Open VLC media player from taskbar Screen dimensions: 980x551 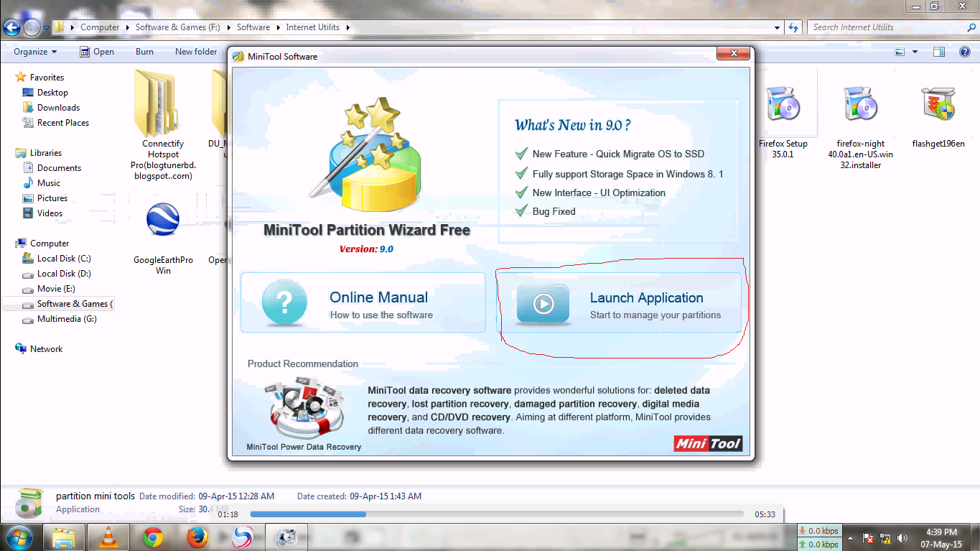pos(108,537)
